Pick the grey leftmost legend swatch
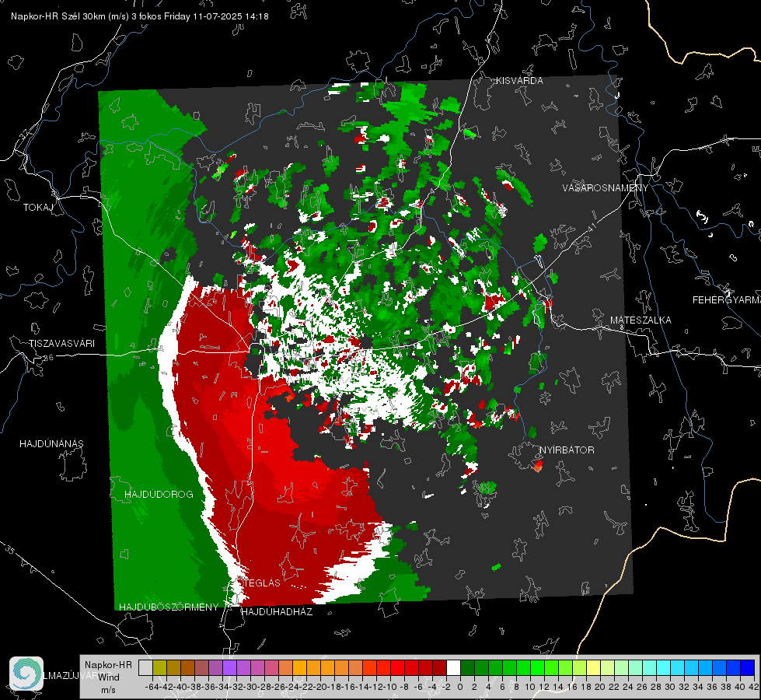This screenshot has height=700, width=761. 145,668
